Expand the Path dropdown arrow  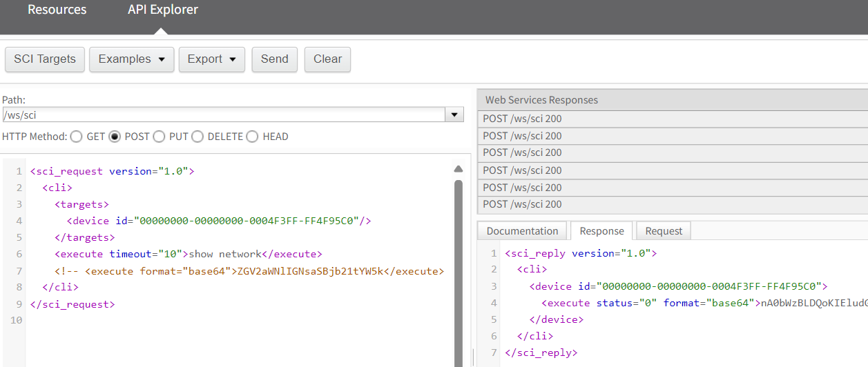pos(455,115)
